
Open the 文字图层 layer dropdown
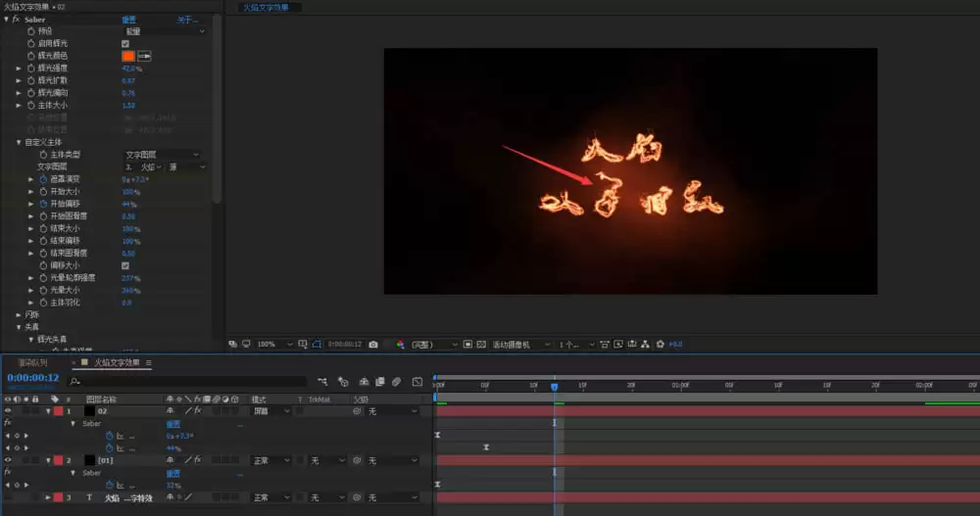[143, 166]
